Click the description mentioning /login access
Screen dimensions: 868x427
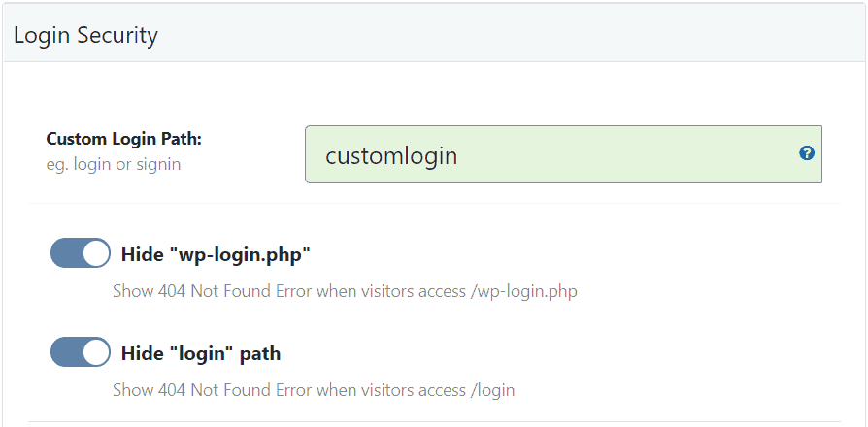pos(313,390)
